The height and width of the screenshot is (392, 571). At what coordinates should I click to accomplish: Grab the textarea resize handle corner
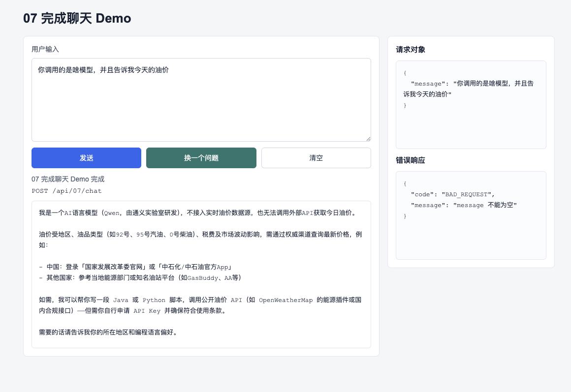click(x=368, y=139)
